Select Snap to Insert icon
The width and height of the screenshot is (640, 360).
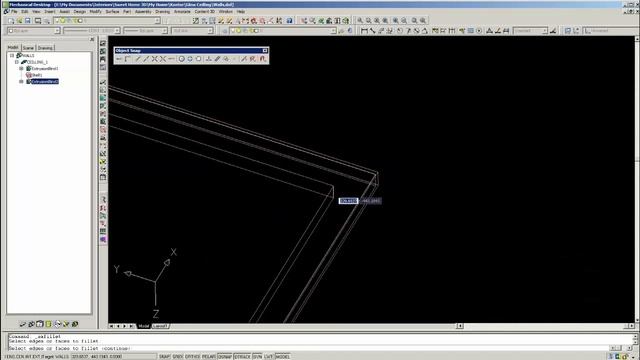226,59
